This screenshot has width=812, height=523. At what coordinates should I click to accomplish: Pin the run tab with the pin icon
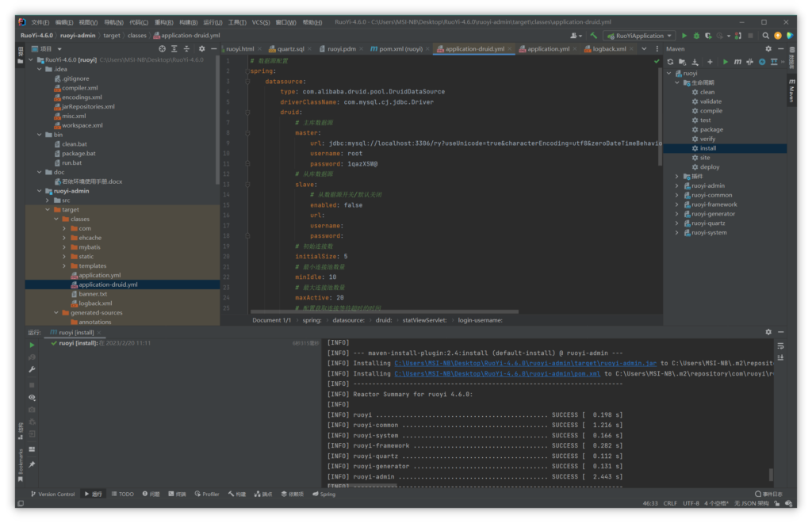pyautogui.click(x=32, y=464)
